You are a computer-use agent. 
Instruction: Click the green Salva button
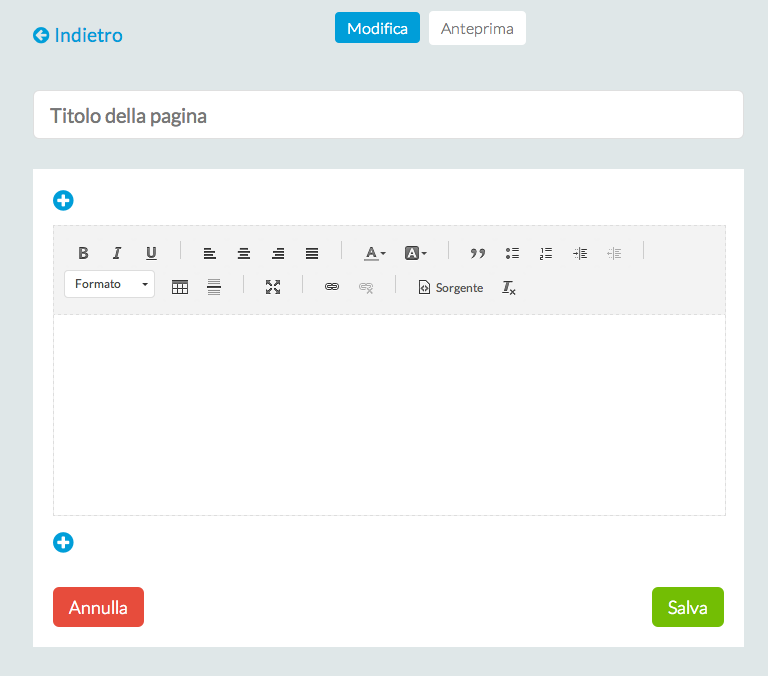(x=688, y=607)
